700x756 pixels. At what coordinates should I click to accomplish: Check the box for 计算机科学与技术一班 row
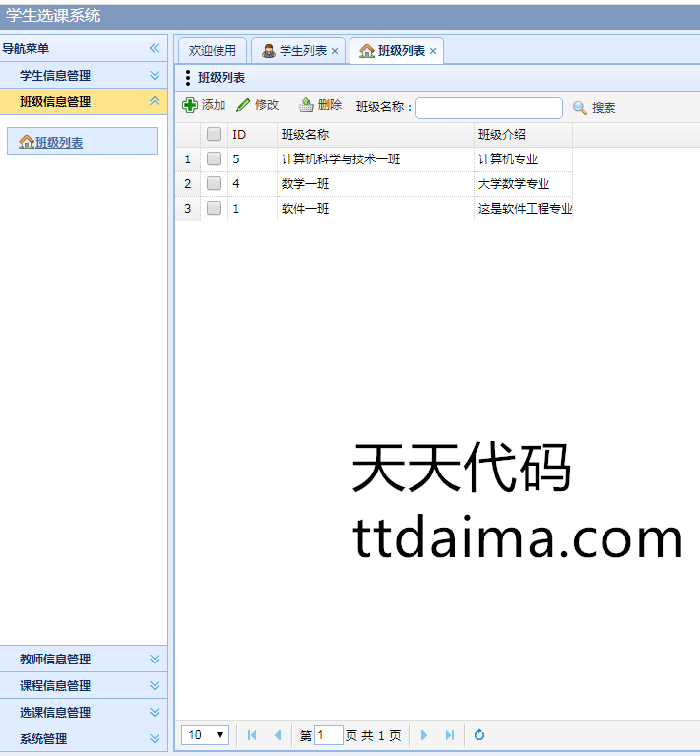(214, 158)
